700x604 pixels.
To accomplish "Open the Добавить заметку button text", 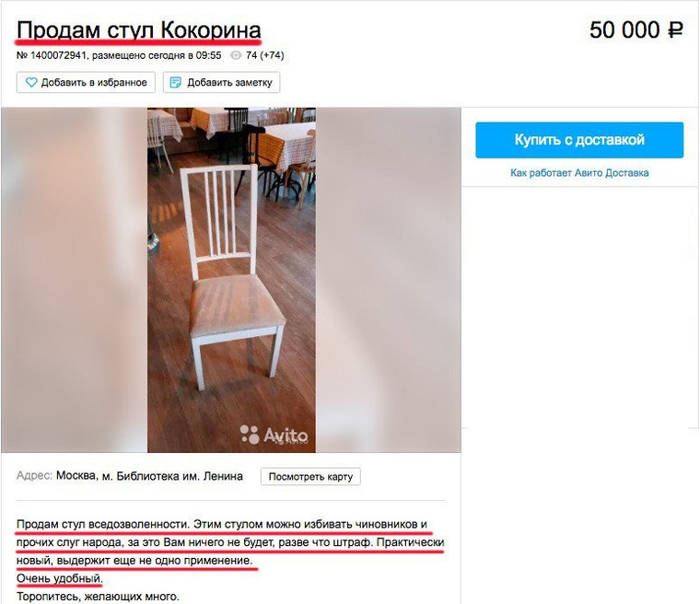I will point(229,83).
